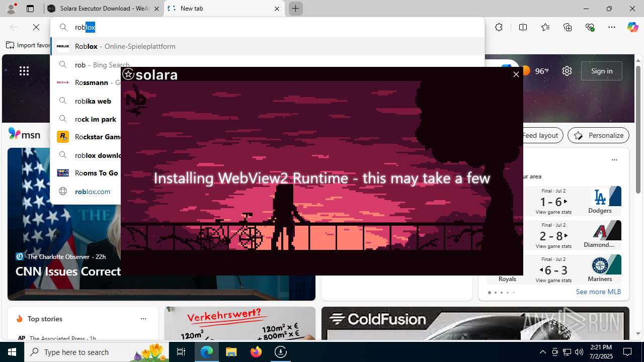Select the Dodgers team logo
The width and height of the screenshot is (644, 362).
600,197
